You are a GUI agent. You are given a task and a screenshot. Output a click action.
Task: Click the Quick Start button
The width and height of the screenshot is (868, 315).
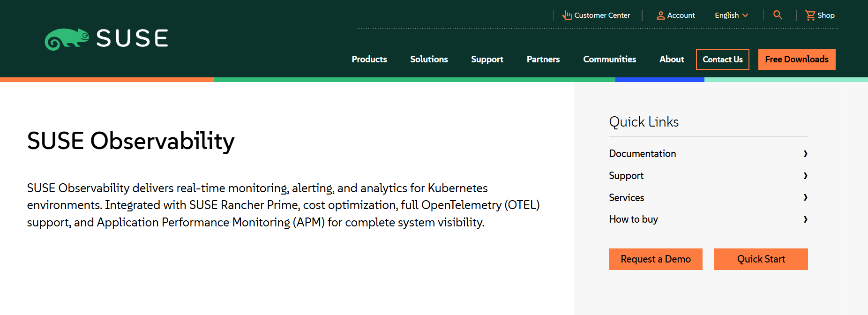coord(761,259)
